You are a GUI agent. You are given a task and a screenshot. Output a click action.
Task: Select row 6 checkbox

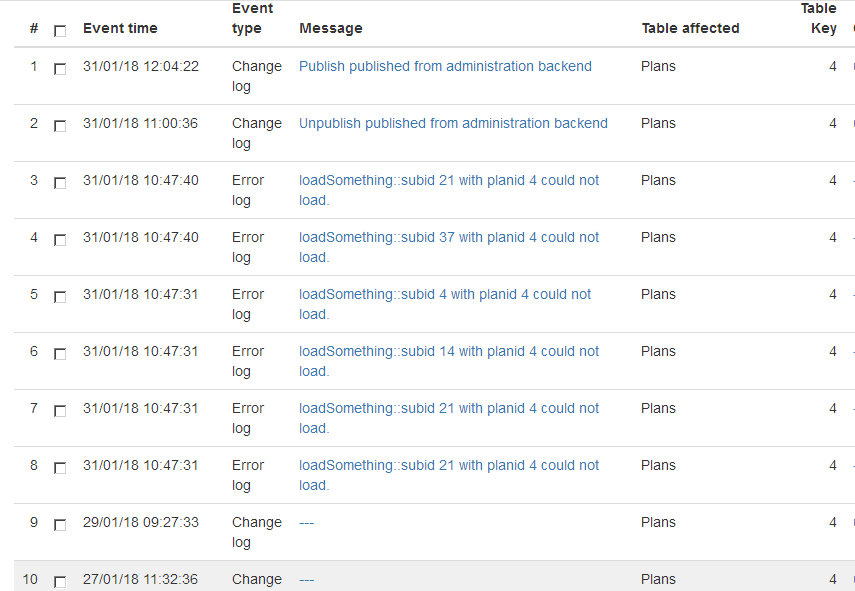click(60, 354)
